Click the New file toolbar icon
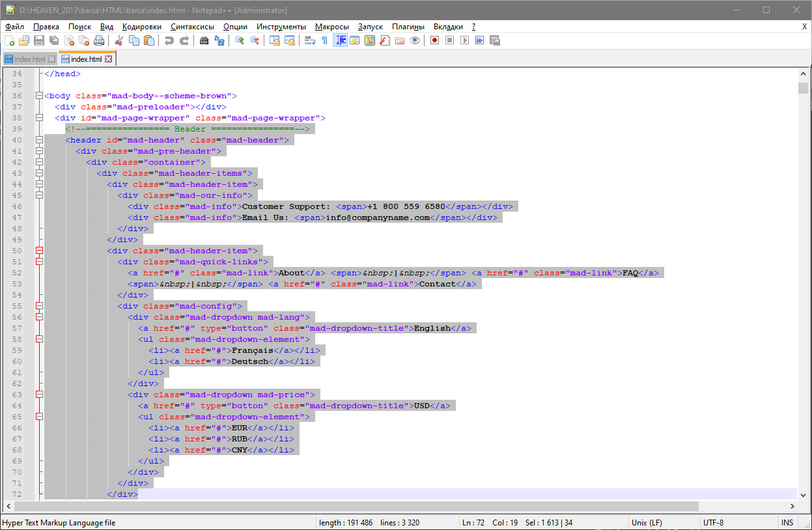The width and height of the screenshot is (812, 530). point(9,40)
